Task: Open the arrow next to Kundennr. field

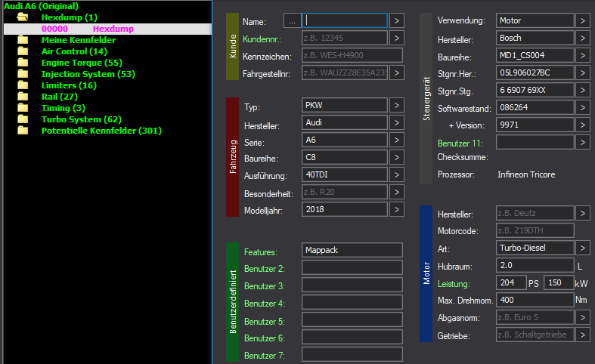Action: click(396, 38)
